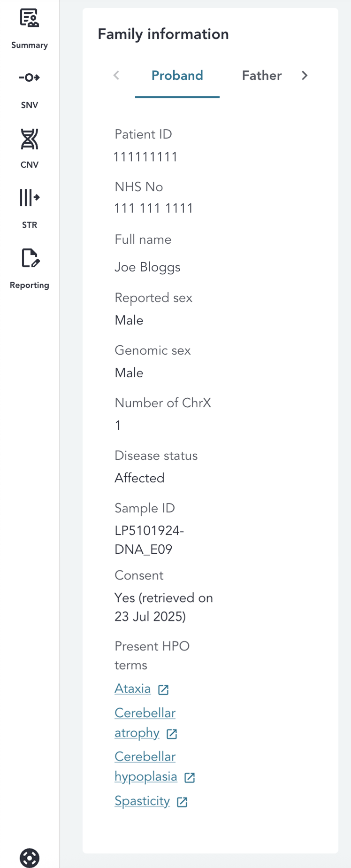The height and width of the screenshot is (868, 351).
Task: Open the CNV analysis icon
Action: point(29,139)
